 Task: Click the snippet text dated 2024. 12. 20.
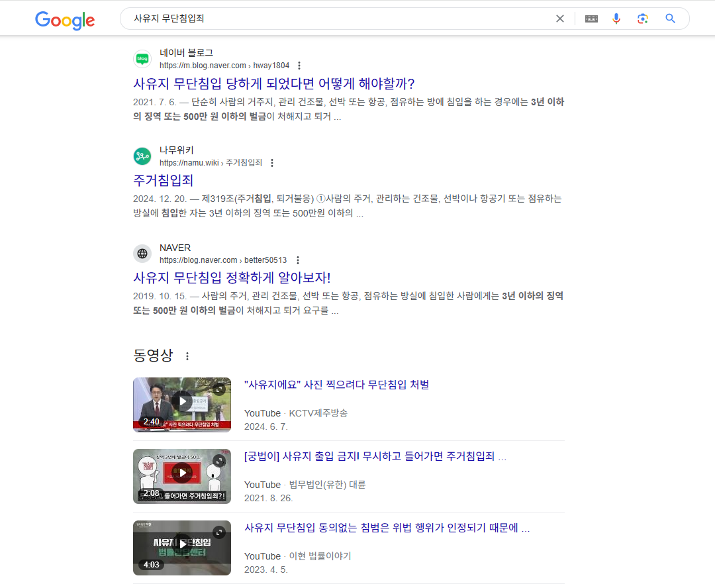(x=348, y=206)
